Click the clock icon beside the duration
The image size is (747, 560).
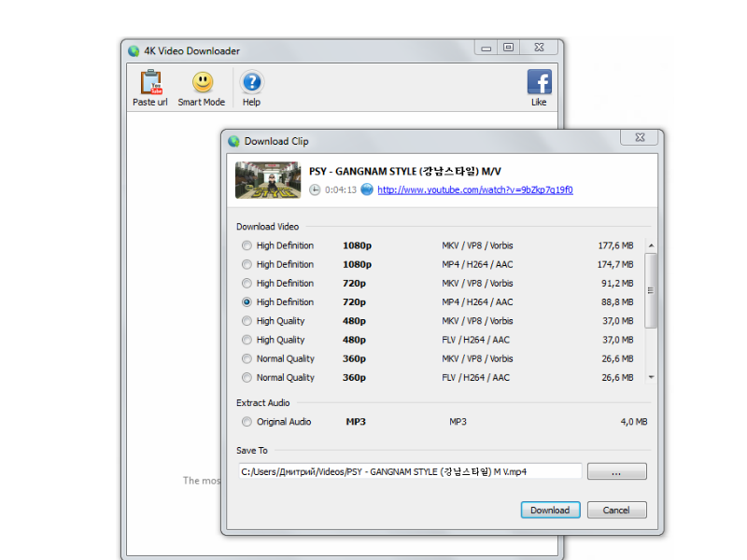(x=315, y=190)
